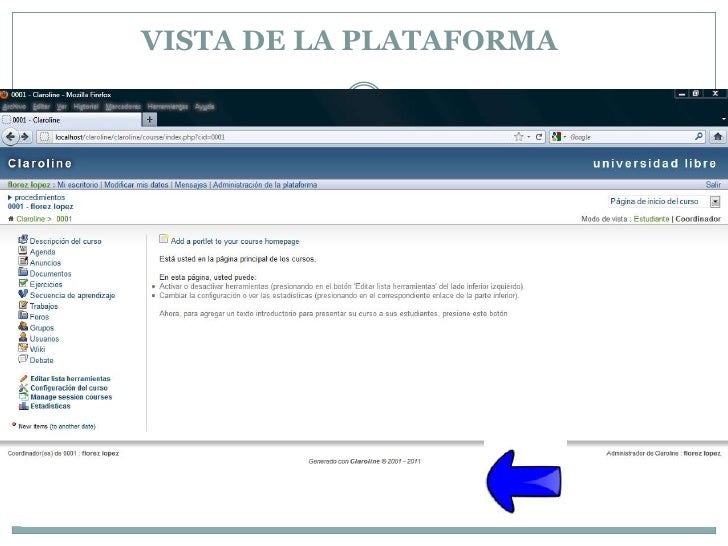Click the Firefox Home icon
The width and height of the screenshot is (728, 546).
point(718,136)
